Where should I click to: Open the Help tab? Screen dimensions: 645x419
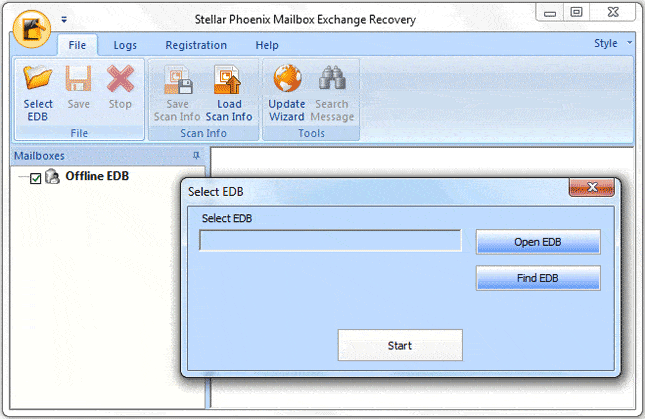[267, 45]
